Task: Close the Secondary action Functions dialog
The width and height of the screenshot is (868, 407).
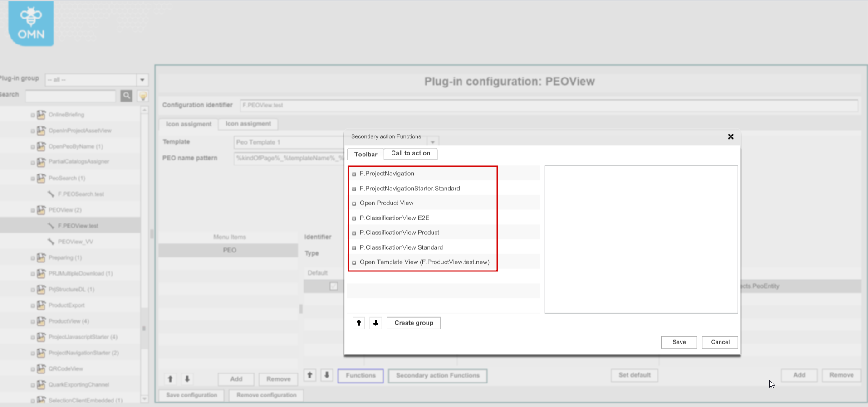Action: pos(731,136)
